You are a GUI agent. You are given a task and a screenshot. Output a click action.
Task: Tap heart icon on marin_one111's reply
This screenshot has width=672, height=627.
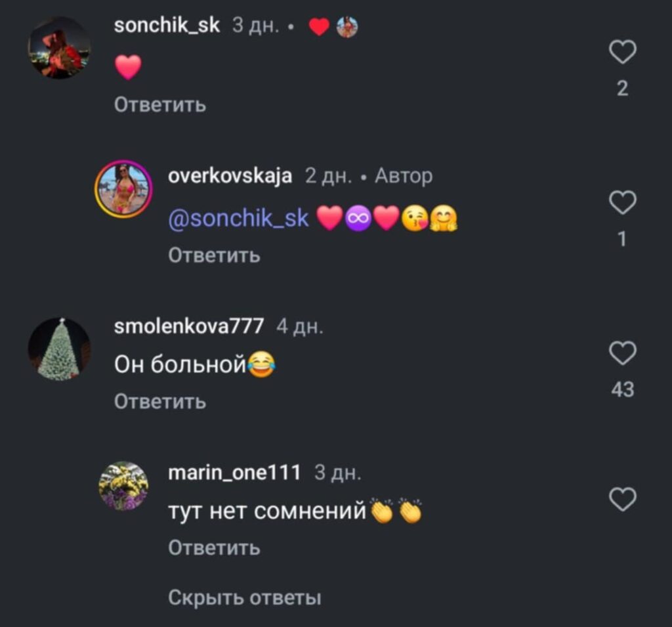(622, 499)
